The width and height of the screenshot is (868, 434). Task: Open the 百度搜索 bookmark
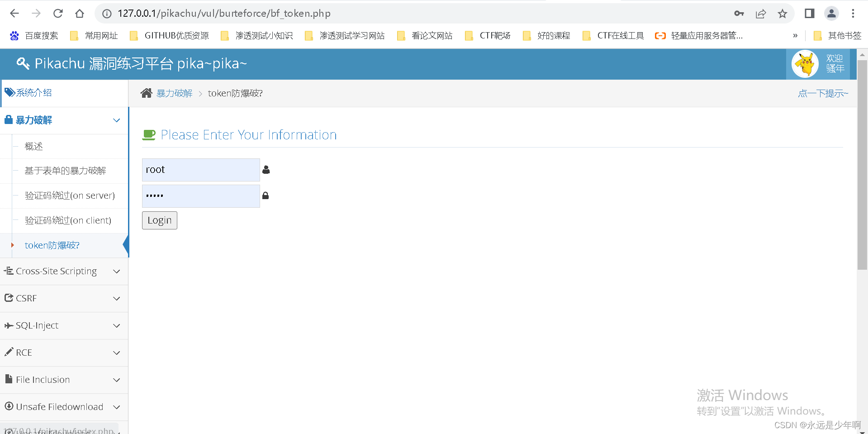[x=34, y=36]
